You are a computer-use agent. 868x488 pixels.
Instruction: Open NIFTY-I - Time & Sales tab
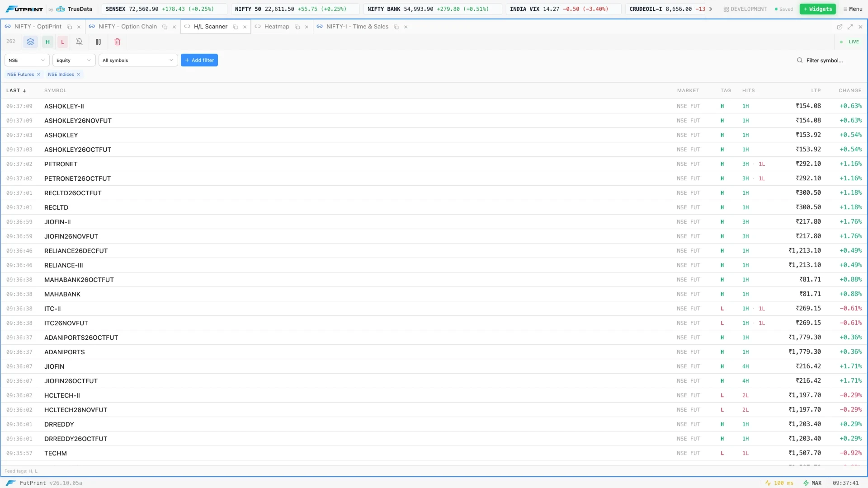[x=357, y=27]
